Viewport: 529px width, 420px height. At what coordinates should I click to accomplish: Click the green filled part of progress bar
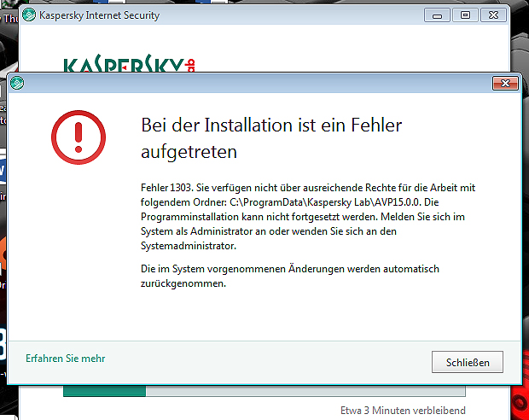104,391
